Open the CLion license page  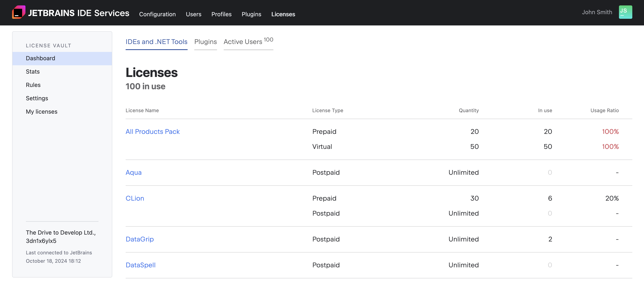(135, 198)
